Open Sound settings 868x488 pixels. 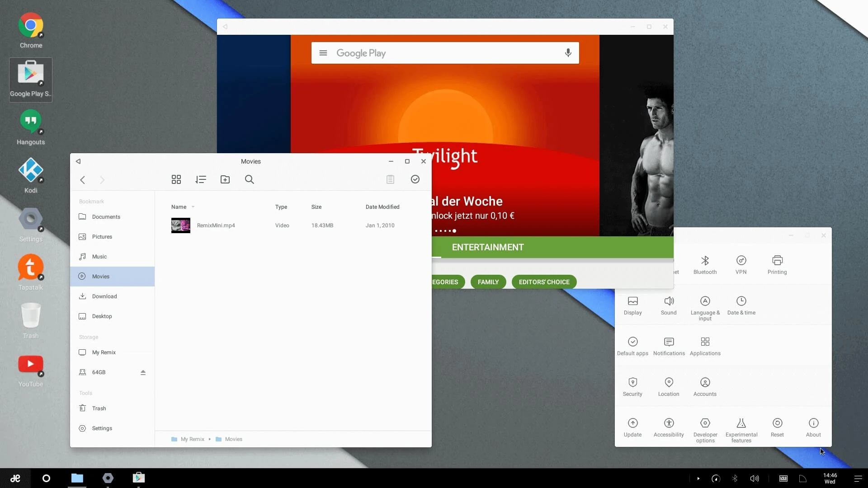click(669, 306)
